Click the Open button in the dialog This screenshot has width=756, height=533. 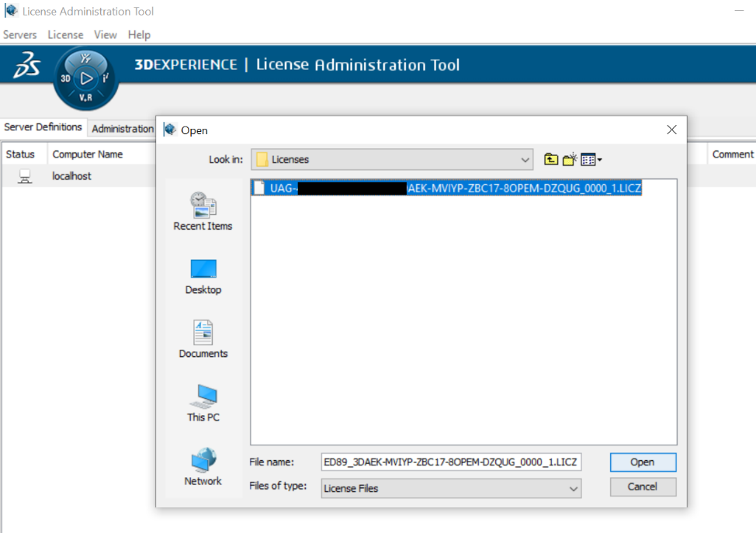coord(643,462)
